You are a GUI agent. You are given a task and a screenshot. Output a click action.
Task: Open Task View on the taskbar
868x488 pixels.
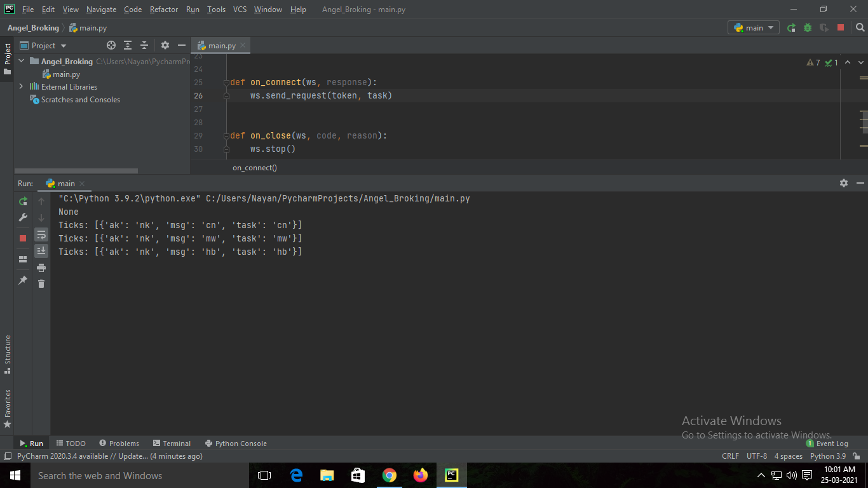pos(264,475)
